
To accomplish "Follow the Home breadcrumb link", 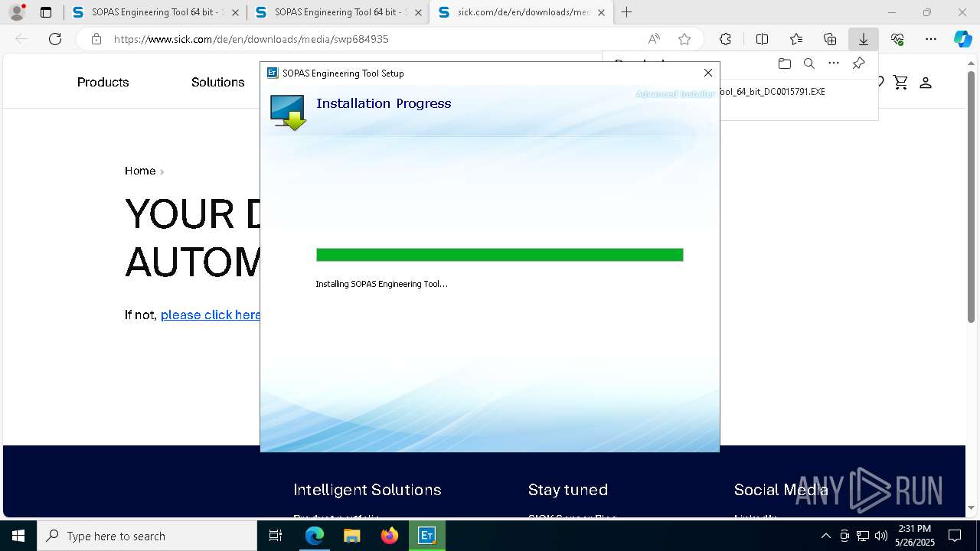I will pyautogui.click(x=140, y=171).
